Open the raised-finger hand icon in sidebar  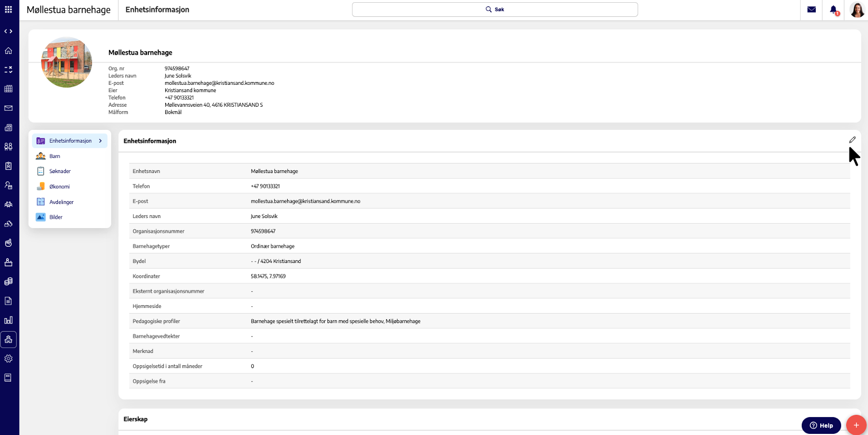coord(8,243)
